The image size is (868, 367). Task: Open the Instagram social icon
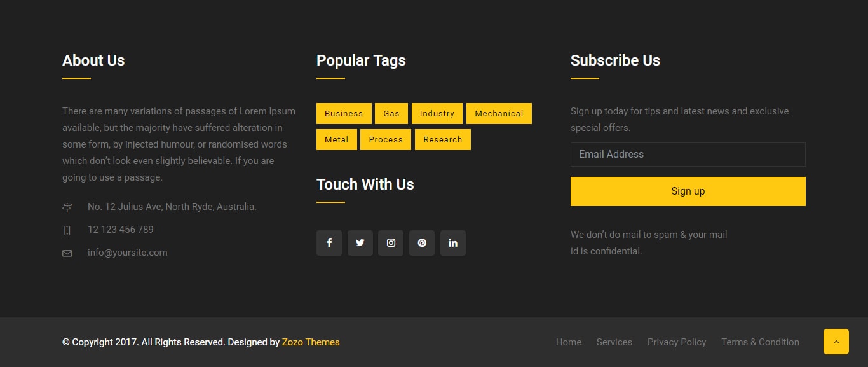391,243
